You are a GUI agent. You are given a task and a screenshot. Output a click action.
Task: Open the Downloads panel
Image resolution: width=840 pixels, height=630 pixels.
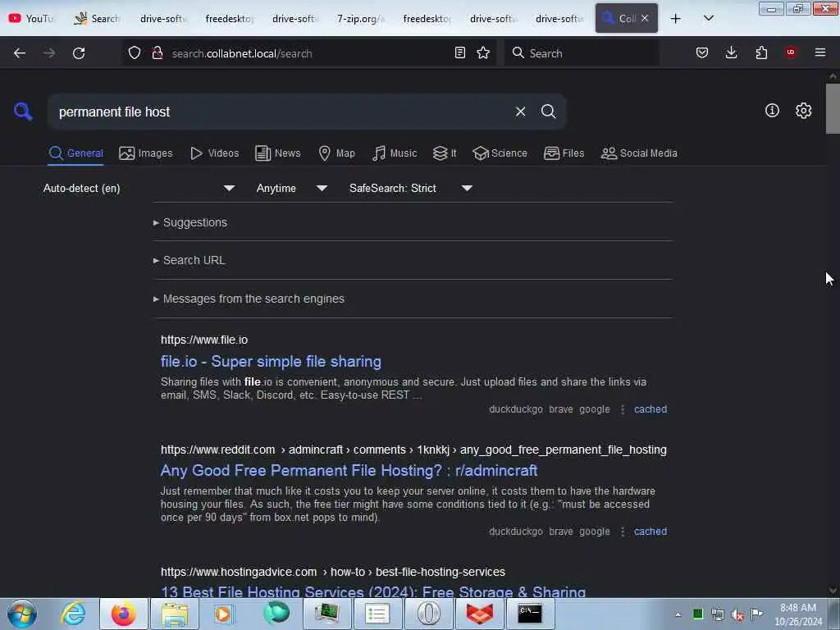pos(731,52)
